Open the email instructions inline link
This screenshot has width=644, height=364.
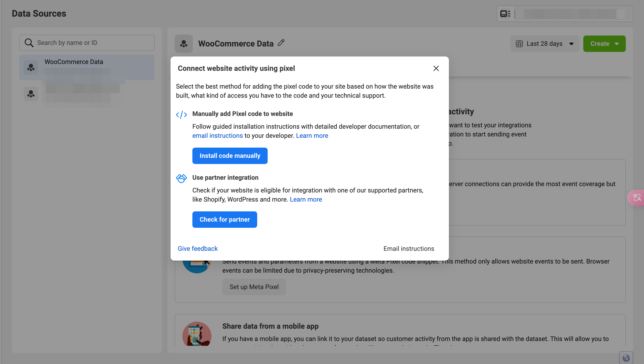click(x=217, y=136)
